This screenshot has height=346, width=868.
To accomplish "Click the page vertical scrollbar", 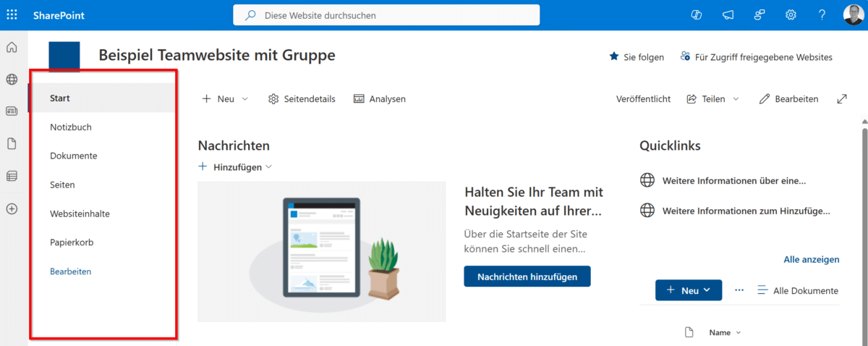I will pos(863,217).
